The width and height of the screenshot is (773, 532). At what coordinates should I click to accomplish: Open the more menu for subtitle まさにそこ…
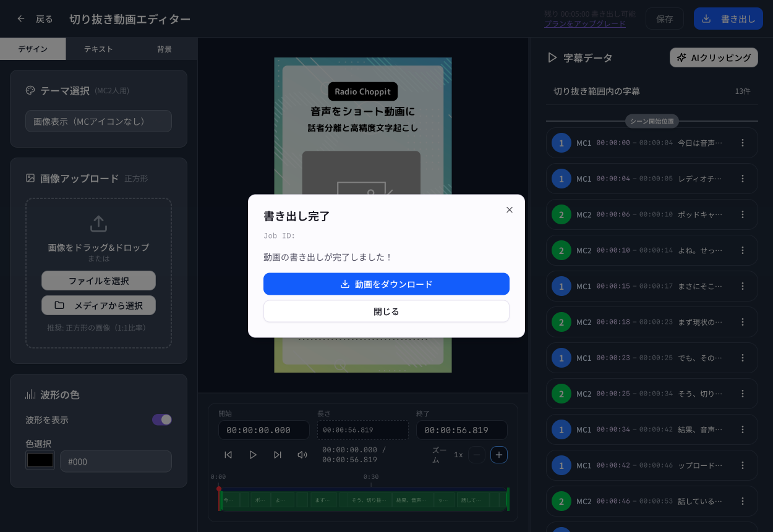click(743, 286)
